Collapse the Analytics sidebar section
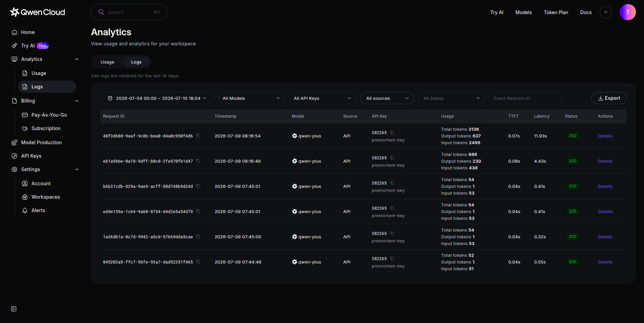This screenshot has height=323, width=644. [77, 59]
